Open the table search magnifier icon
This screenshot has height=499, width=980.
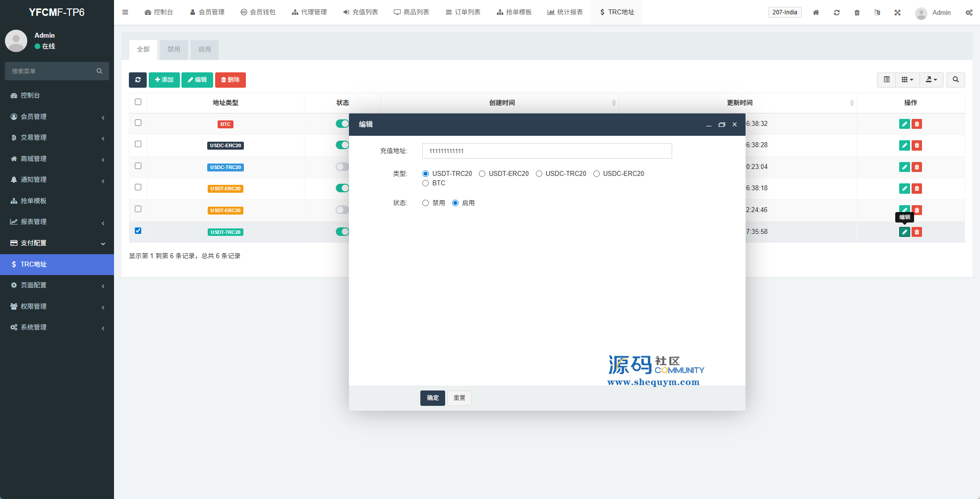[x=955, y=80]
